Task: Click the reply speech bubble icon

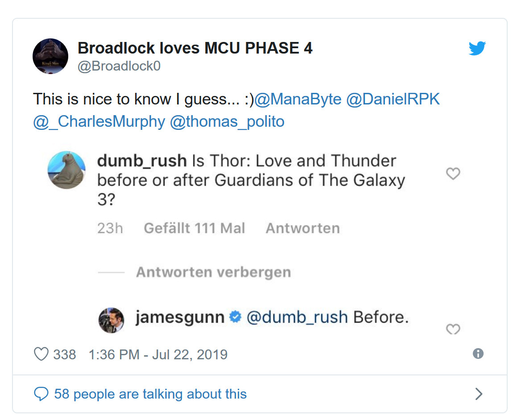Action: point(41,394)
